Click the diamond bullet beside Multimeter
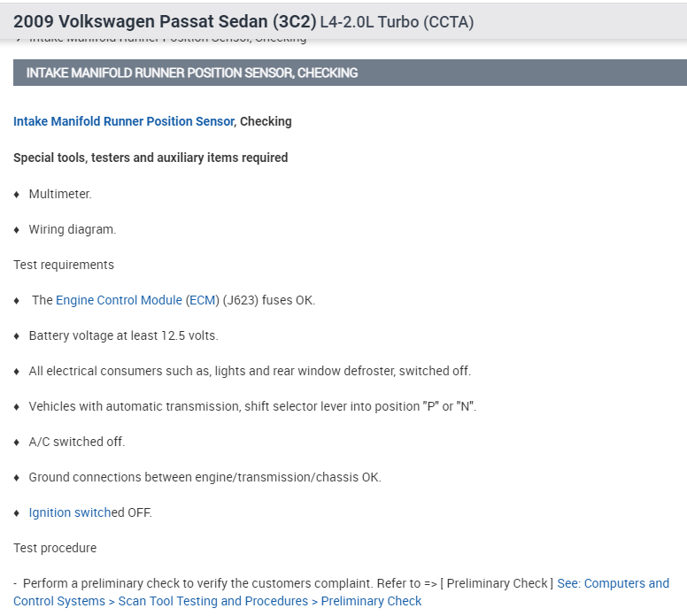Image resolution: width=687 pixels, height=616 pixels. point(17,194)
